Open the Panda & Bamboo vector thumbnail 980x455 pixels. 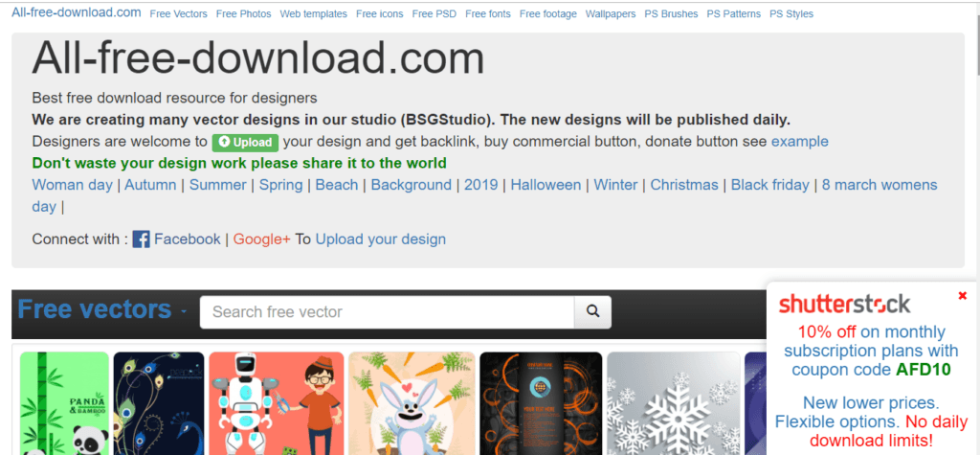pyautogui.click(x=64, y=403)
